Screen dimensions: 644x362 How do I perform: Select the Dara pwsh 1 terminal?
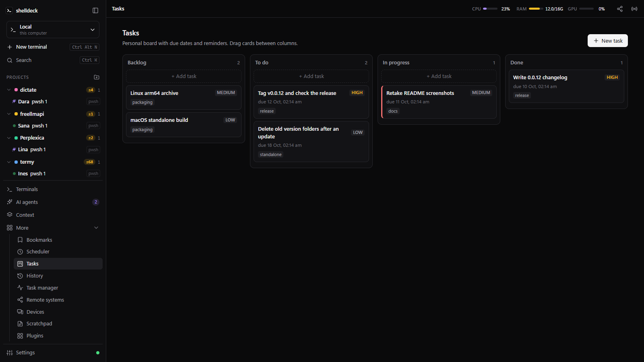tap(56, 102)
